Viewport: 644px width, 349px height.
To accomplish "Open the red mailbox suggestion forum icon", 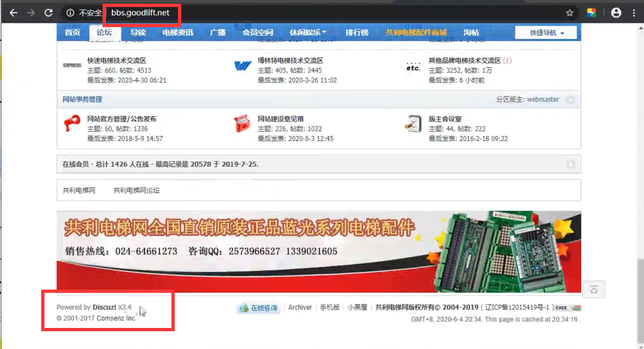I will [x=243, y=124].
